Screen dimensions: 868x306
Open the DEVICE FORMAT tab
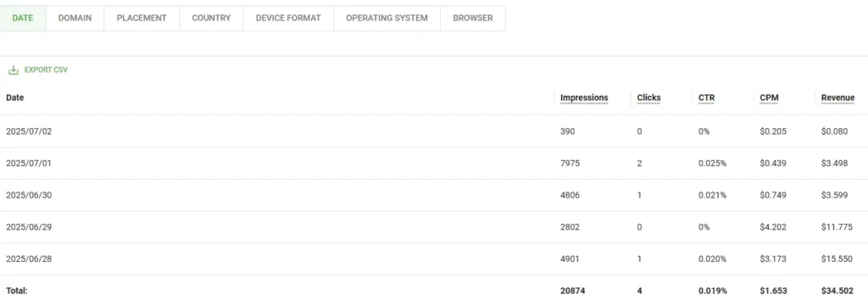click(x=288, y=19)
